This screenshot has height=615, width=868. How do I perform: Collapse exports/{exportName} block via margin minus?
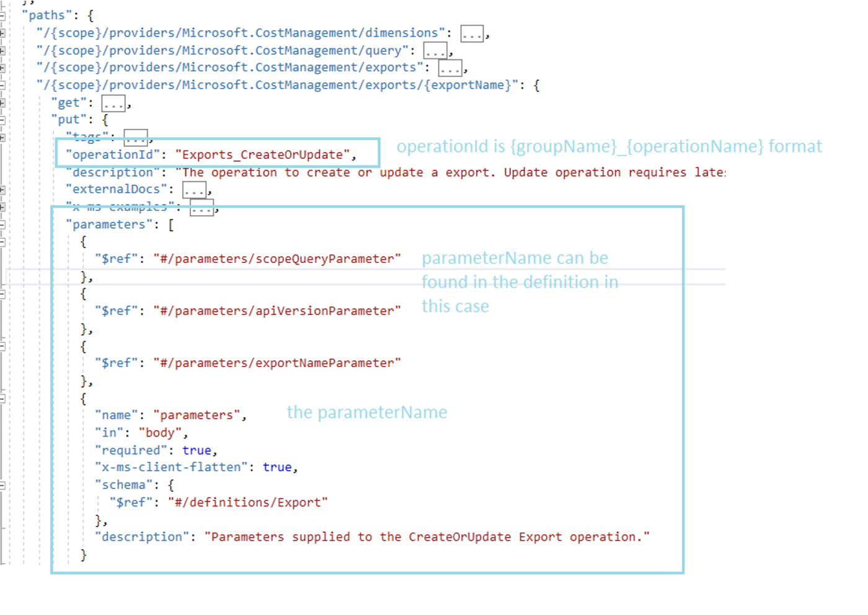(x=2, y=85)
